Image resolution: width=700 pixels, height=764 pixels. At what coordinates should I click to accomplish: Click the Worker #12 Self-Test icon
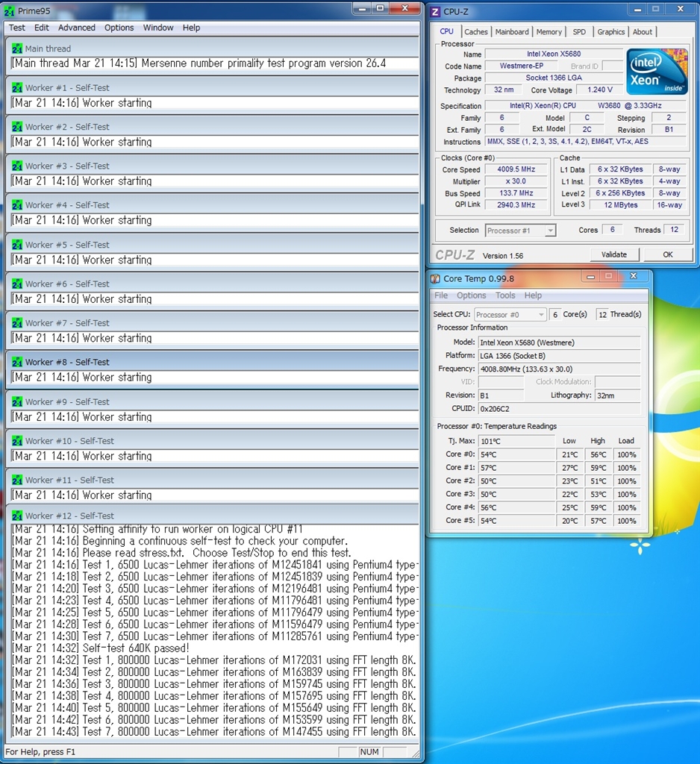click(x=17, y=516)
